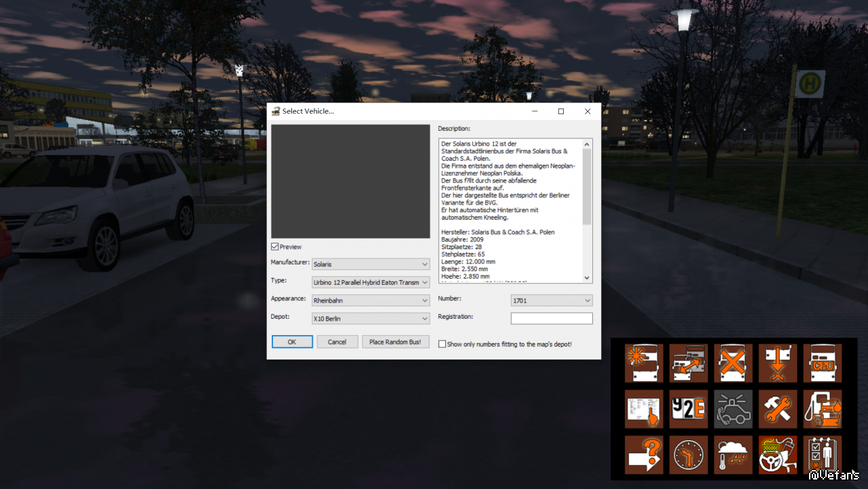The width and height of the screenshot is (868, 489).
Task: Open the Manufacturer dropdown showing Solaris
Action: pyautogui.click(x=370, y=265)
